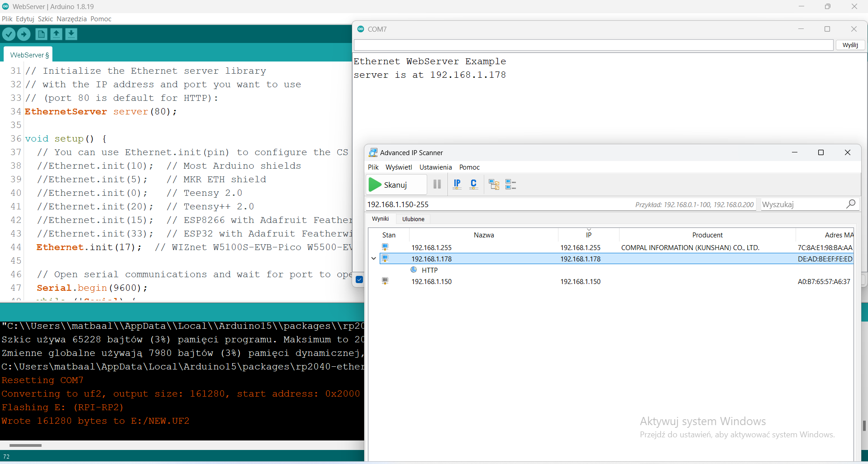Screen dimensions: 868x464
Task: Open an existing sketch
Action: pos(56,34)
